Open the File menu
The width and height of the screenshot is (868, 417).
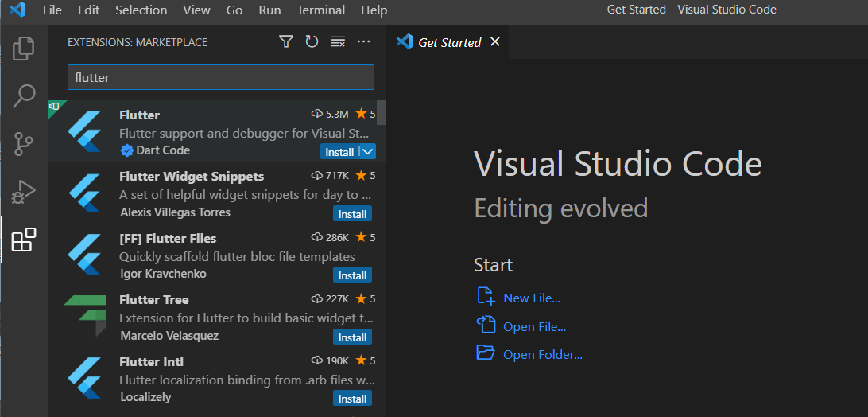[52, 10]
